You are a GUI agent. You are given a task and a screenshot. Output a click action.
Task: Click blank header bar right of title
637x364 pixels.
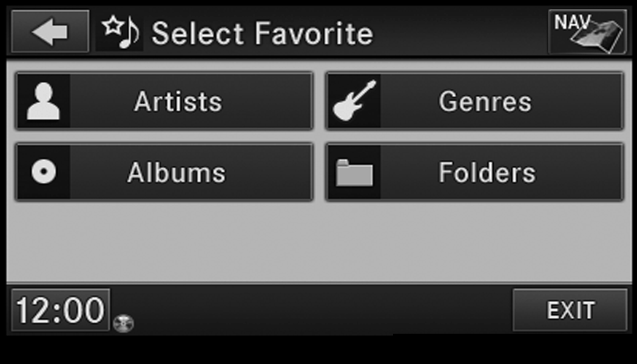(x=461, y=33)
